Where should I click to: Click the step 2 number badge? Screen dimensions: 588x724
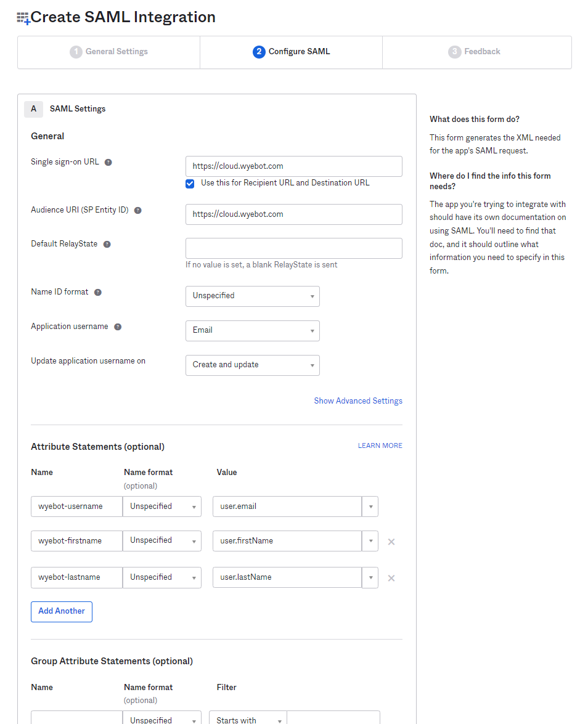(259, 52)
